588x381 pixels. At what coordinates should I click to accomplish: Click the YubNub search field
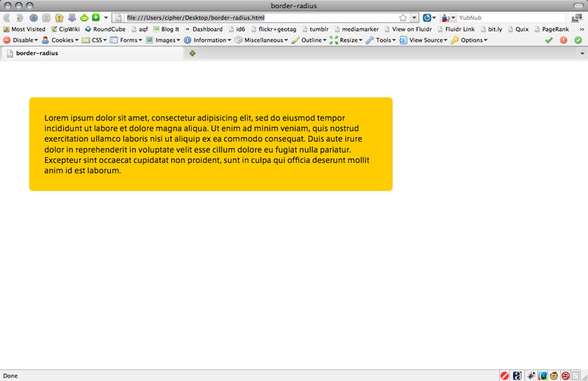[507, 18]
